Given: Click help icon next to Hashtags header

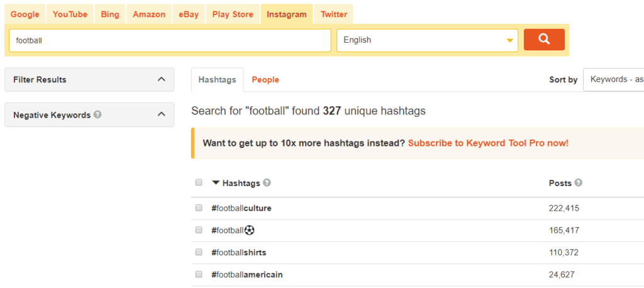Looking at the screenshot, I should 267,183.
